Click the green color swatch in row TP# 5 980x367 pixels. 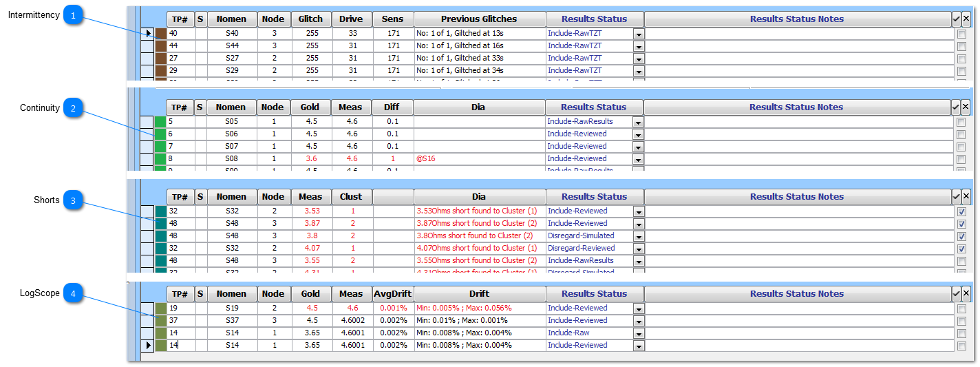(x=160, y=121)
